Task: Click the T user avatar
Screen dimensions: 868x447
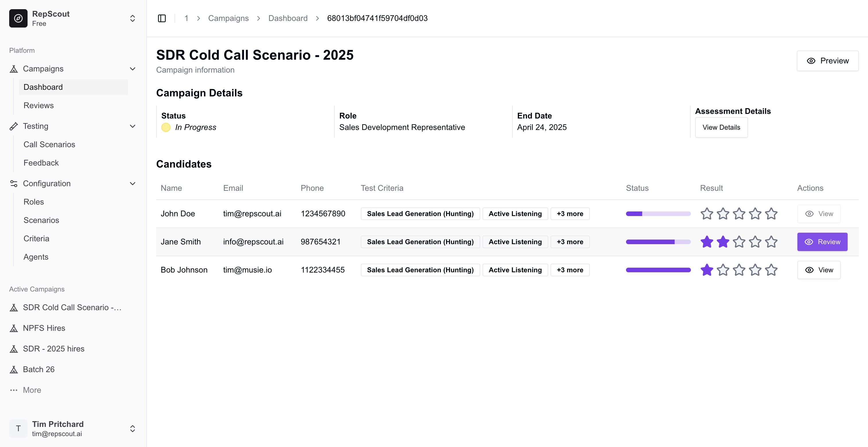Action: 18,428
